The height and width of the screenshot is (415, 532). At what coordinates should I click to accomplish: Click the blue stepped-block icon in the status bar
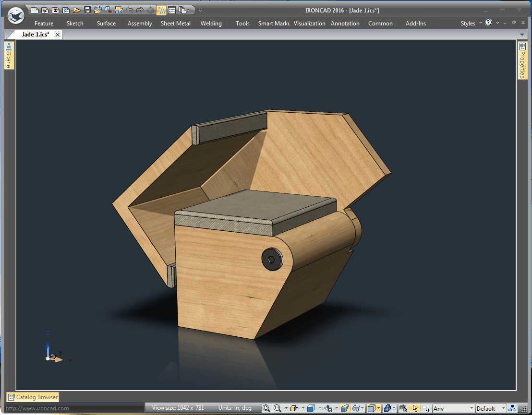tap(387, 408)
